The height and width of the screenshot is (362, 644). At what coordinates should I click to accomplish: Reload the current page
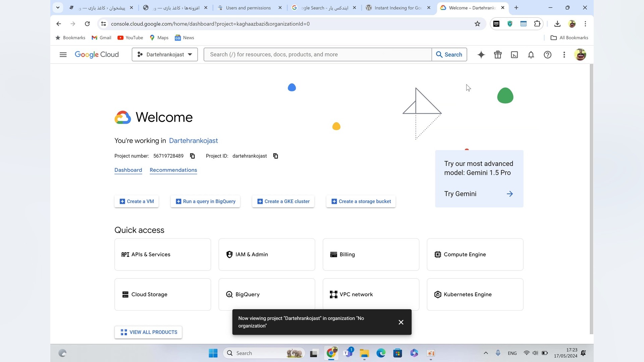(x=87, y=24)
